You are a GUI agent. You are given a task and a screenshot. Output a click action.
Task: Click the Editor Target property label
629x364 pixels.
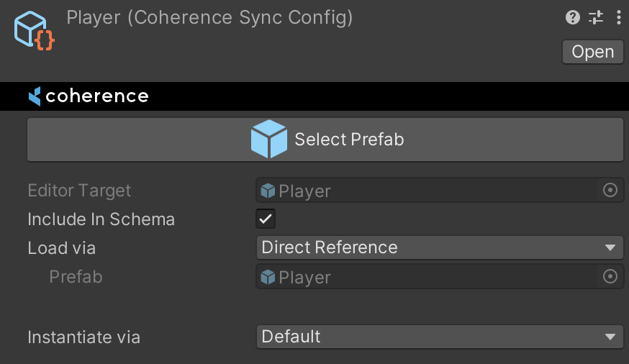point(79,191)
